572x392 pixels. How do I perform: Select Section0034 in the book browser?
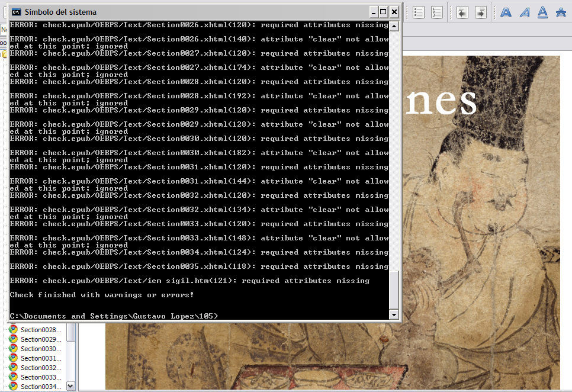point(41,387)
